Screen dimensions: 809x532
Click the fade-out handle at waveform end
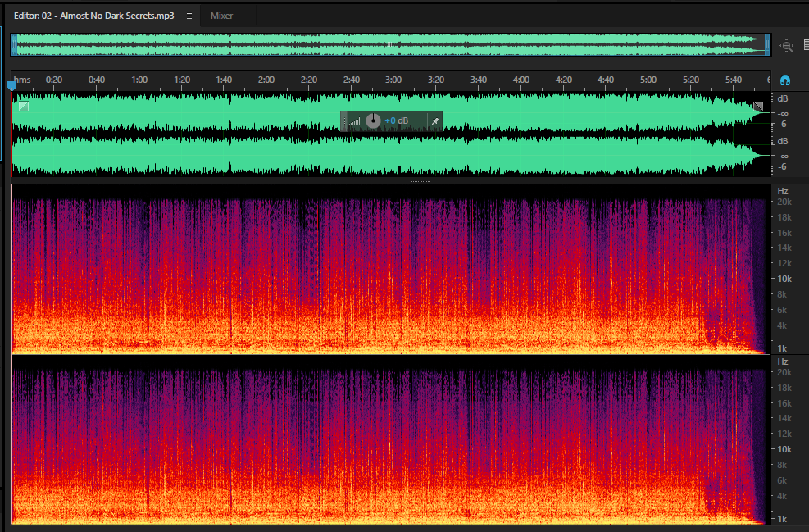(758, 107)
